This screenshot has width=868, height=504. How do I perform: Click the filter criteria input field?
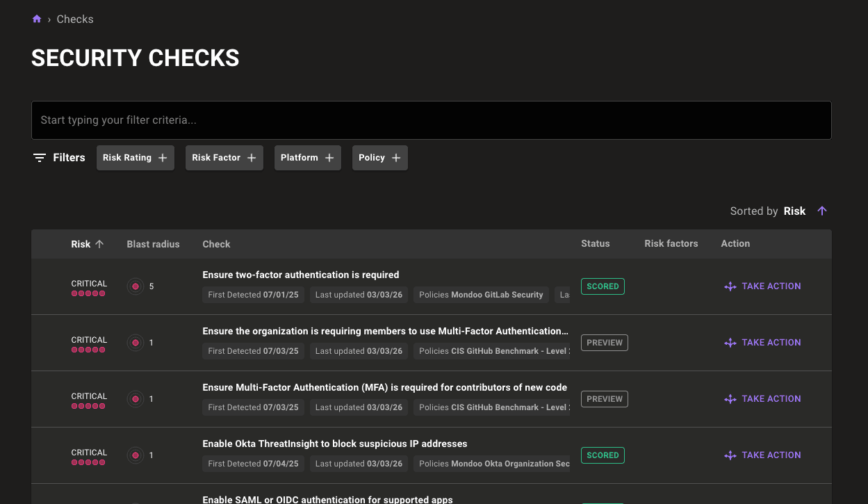click(431, 120)
